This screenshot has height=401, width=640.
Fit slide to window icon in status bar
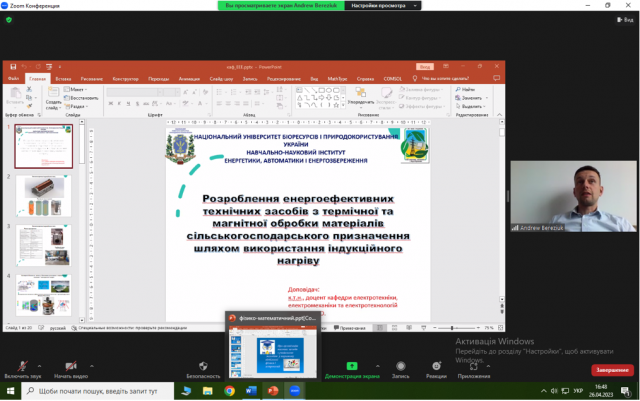(500, 328)
